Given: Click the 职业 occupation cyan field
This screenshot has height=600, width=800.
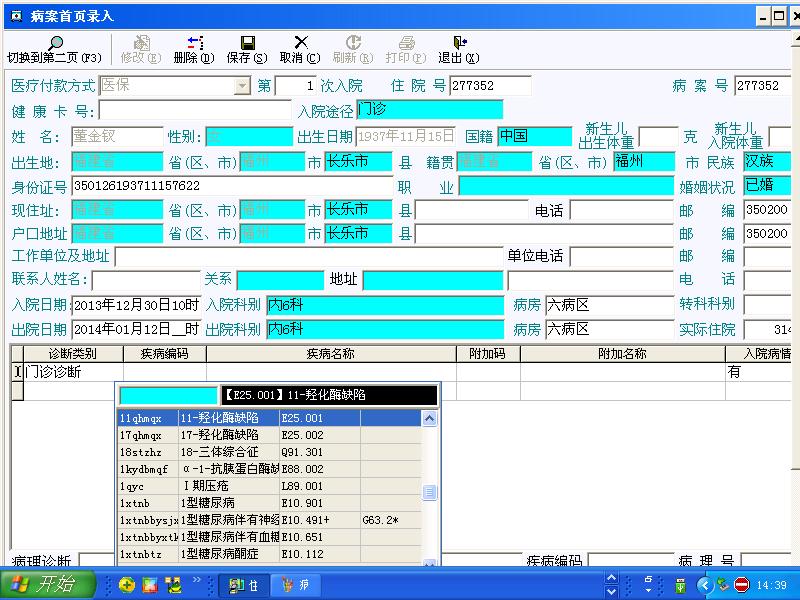Looking at the screenshot, I should [x=566, y=186].
